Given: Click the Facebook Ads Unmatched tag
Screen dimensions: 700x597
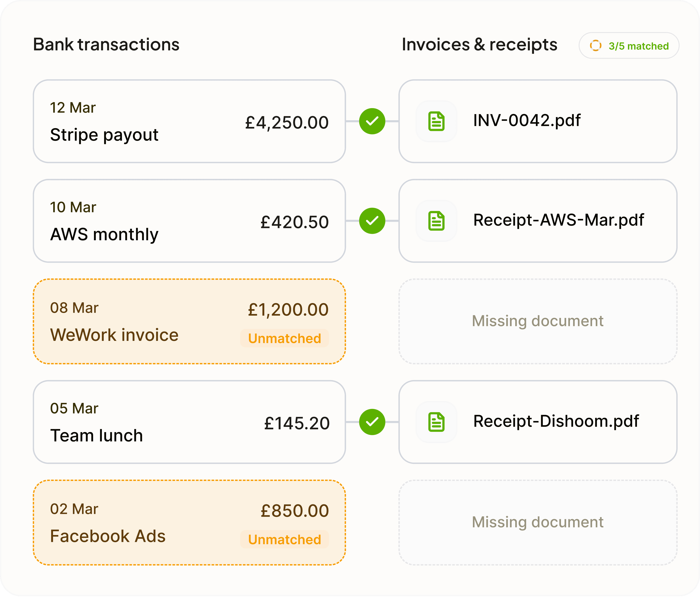Looking at the screenshot, I should pos(285,540).
